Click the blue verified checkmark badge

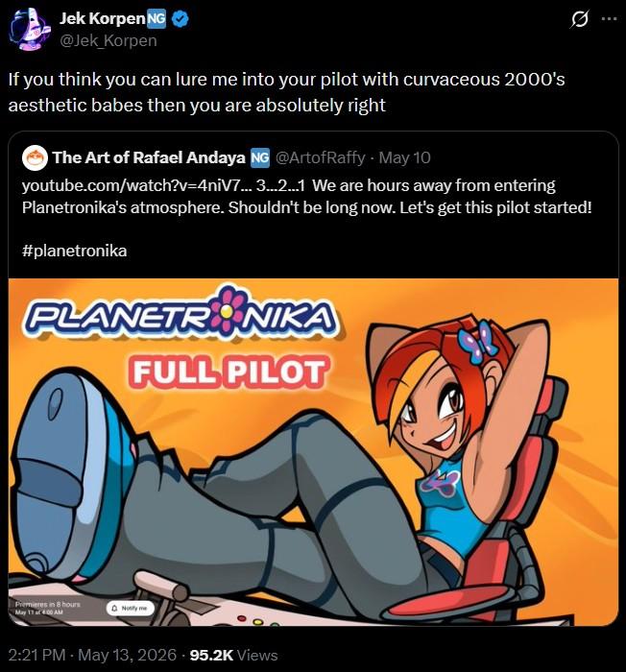181,19
